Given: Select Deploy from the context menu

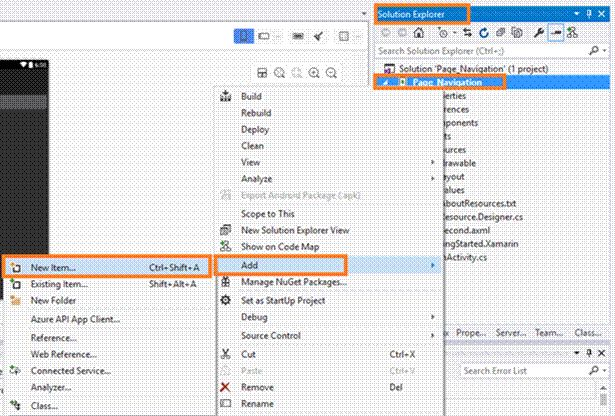Looking at the screenshot, I should 330,129.
